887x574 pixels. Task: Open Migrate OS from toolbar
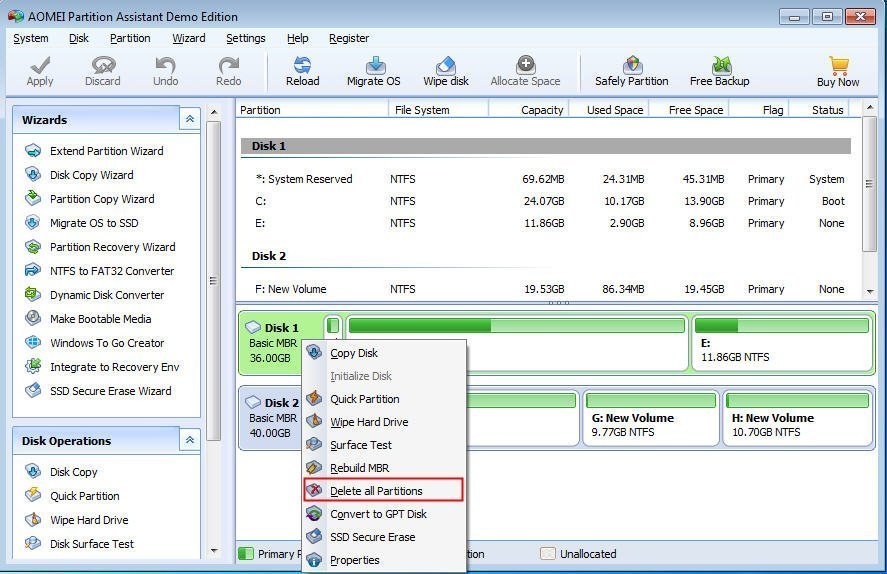coord(373,72)
